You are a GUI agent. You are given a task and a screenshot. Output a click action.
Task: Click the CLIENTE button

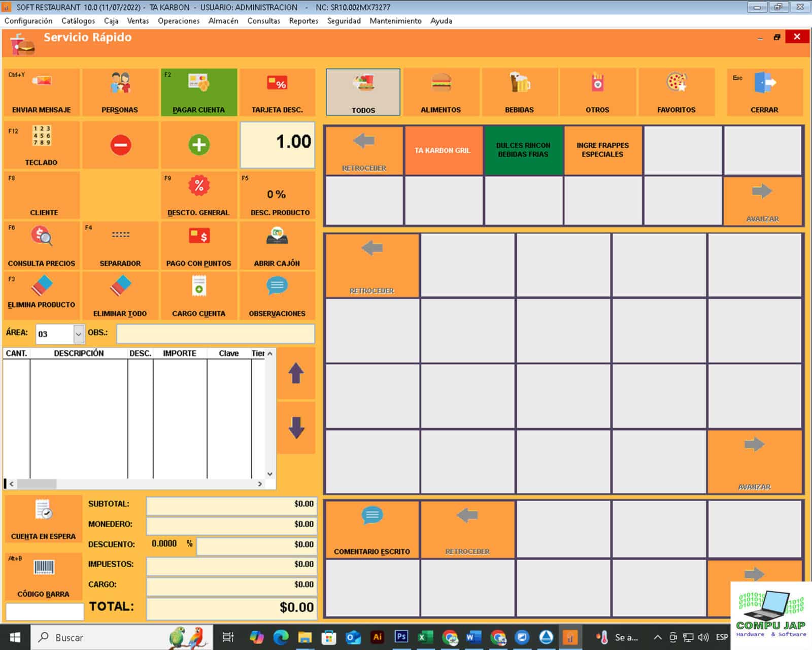point(42,195)
